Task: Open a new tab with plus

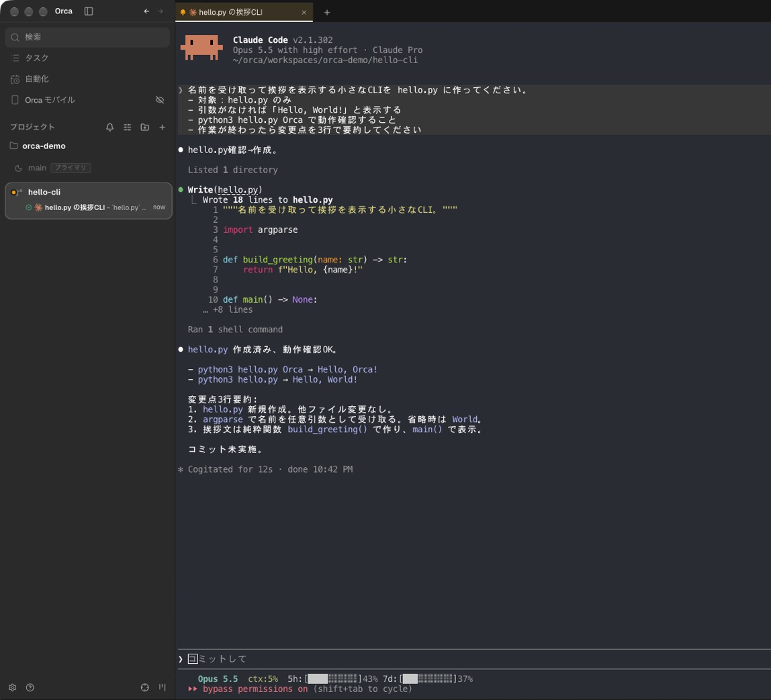Action: pyautogui.click(x=327, y=12)
